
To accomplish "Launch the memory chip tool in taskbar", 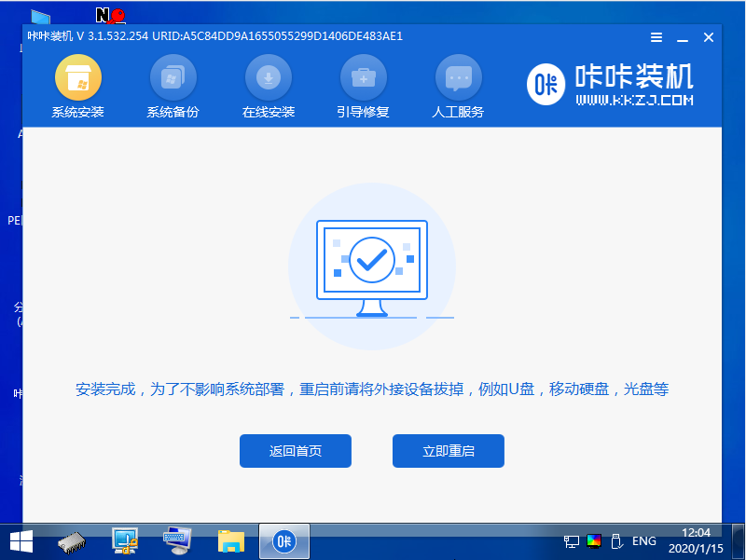I will 72,540.
